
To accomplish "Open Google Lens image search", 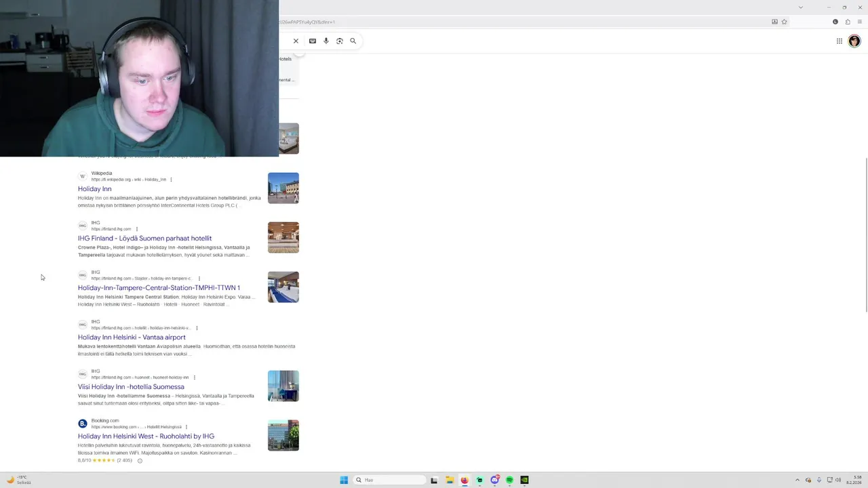I will [340, 41].
